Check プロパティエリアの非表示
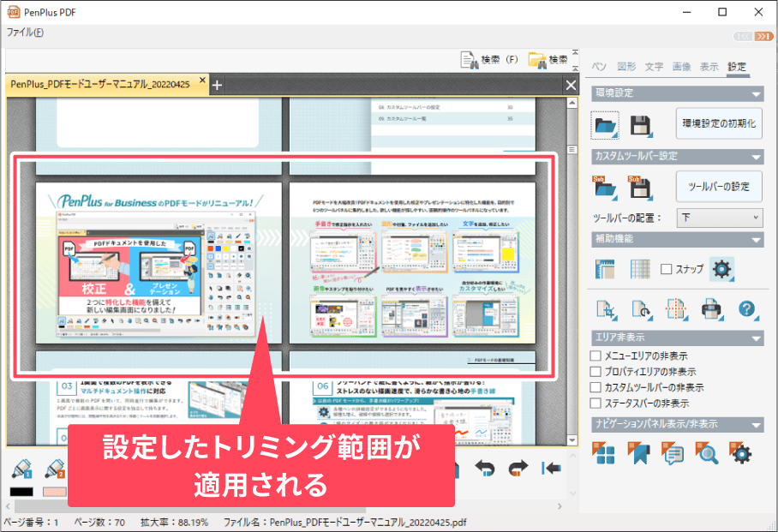The image size is (778, 532). pos(595,372)
